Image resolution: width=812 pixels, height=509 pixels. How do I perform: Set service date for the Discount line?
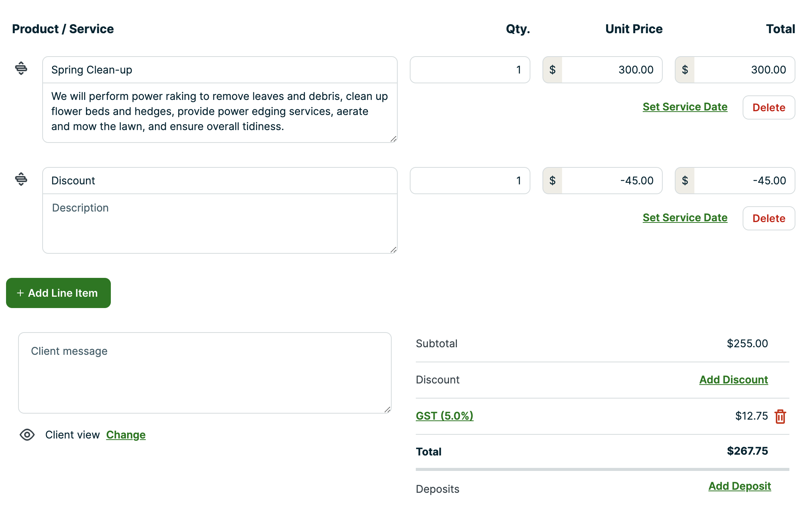(685, 218)
